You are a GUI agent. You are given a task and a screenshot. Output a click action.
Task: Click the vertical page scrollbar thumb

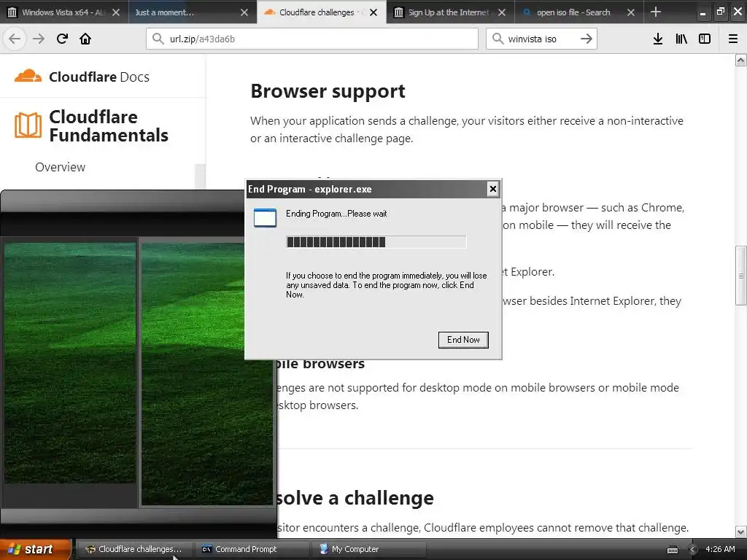[741, 275]
